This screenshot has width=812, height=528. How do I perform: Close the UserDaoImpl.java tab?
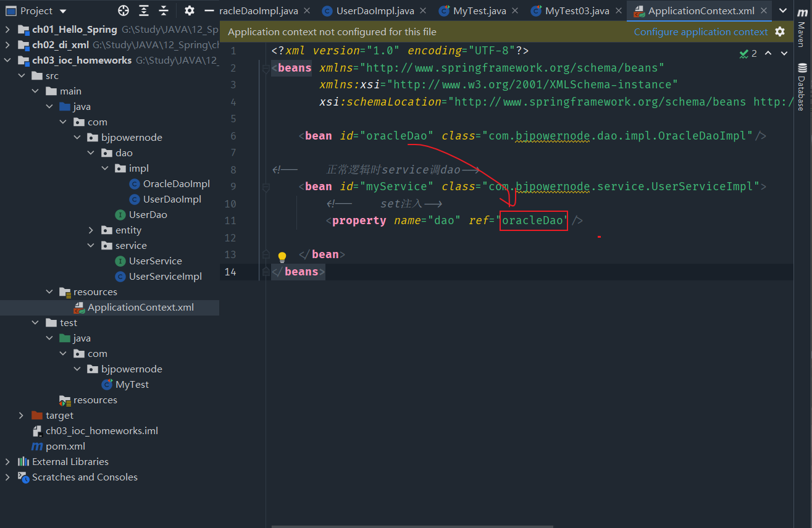coord(423,11)
